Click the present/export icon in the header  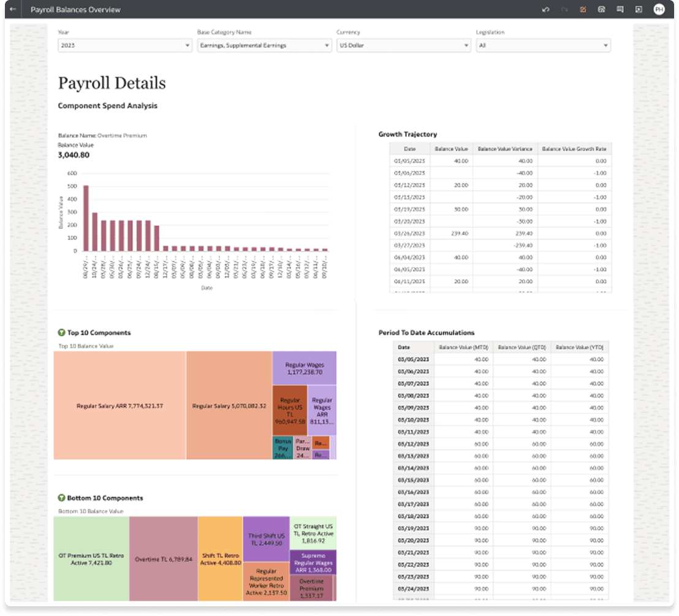point(639,10)
